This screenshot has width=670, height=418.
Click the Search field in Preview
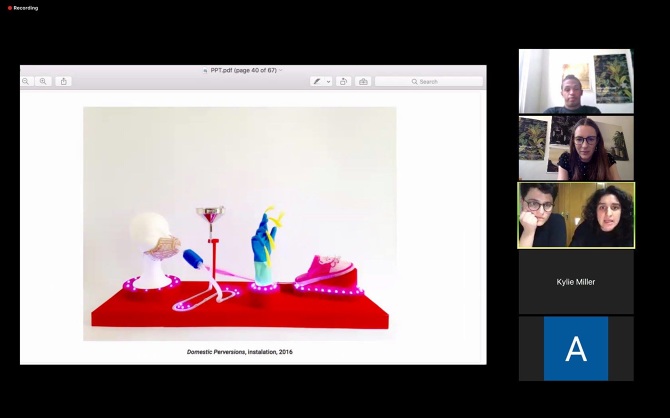pos(435,81)
